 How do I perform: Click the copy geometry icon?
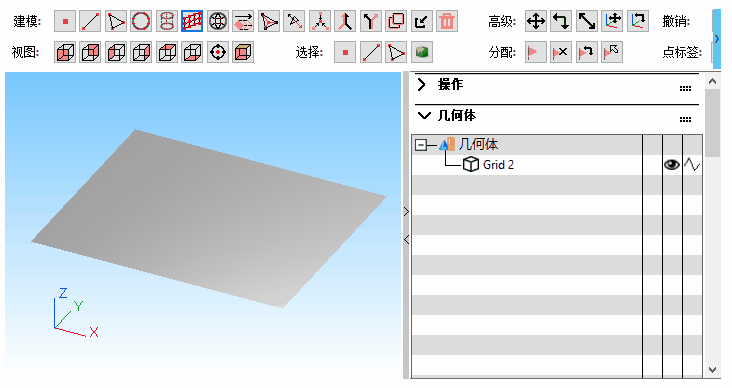coord(396,21)
